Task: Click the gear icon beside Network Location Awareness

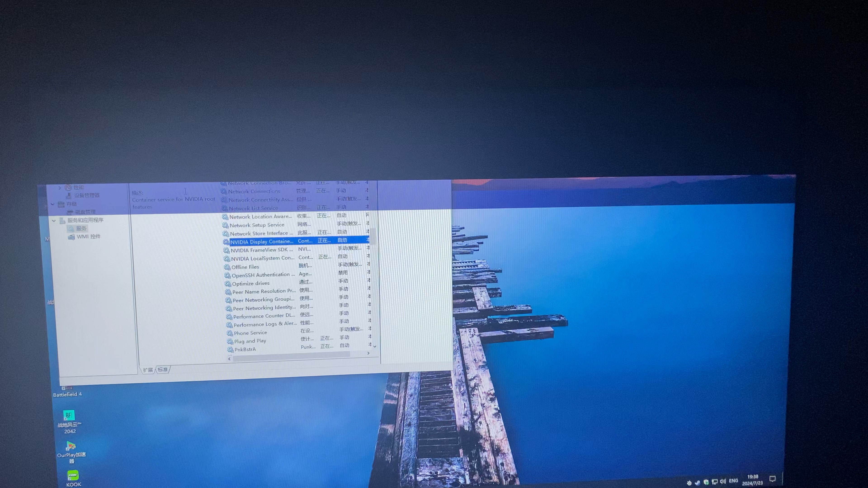Action: [225, 217]
